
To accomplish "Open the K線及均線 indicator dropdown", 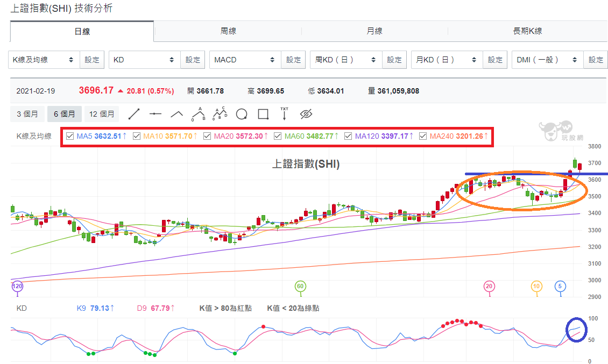I will [x=44, y=60].
